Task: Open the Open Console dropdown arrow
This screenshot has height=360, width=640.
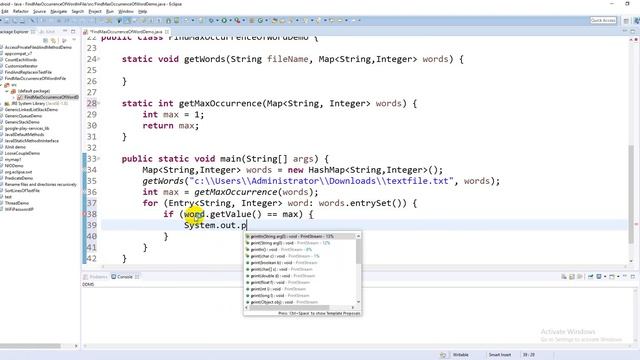Action: (x=618, y=276)
